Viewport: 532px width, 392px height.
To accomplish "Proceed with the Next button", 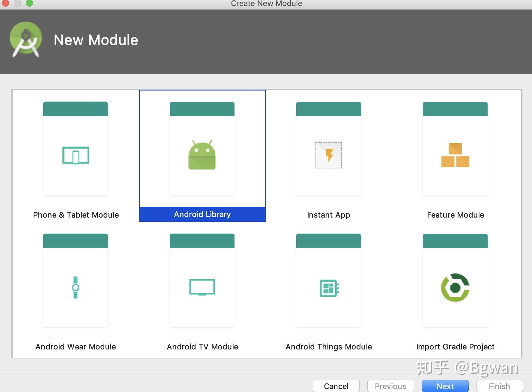I will coord(445,386).
